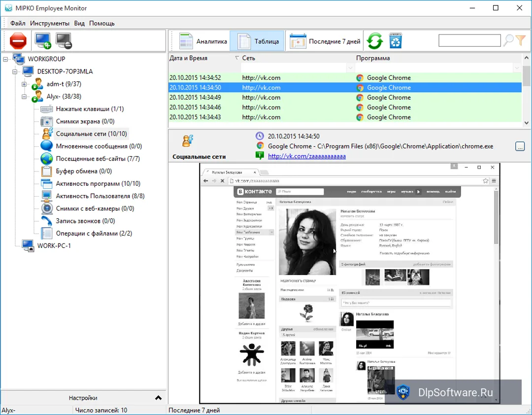Click the green refresh arrows icon

[x=374, y=41]
